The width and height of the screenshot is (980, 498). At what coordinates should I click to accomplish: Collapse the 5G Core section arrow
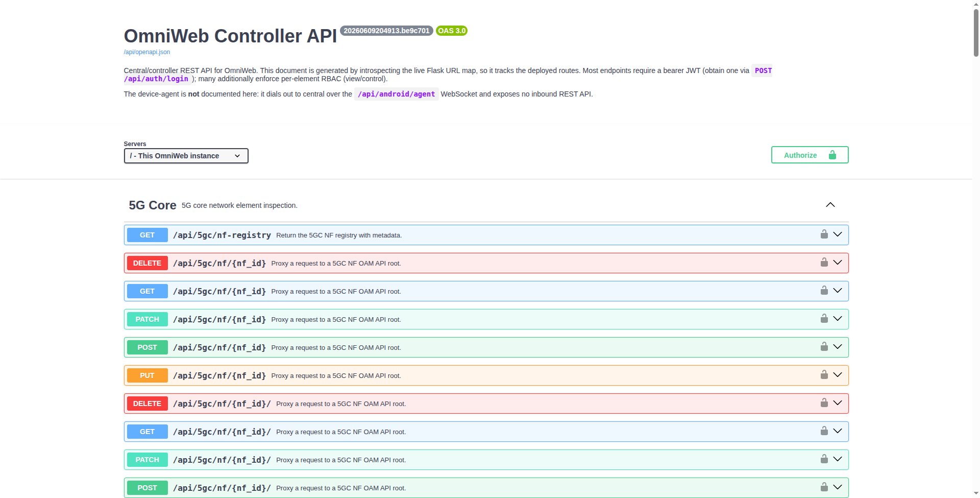(830, 205)
